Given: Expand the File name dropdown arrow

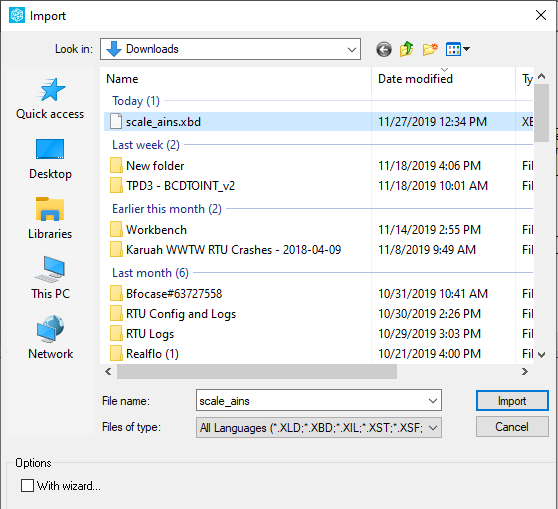Looking at the screenshot, I should [433, 401].
